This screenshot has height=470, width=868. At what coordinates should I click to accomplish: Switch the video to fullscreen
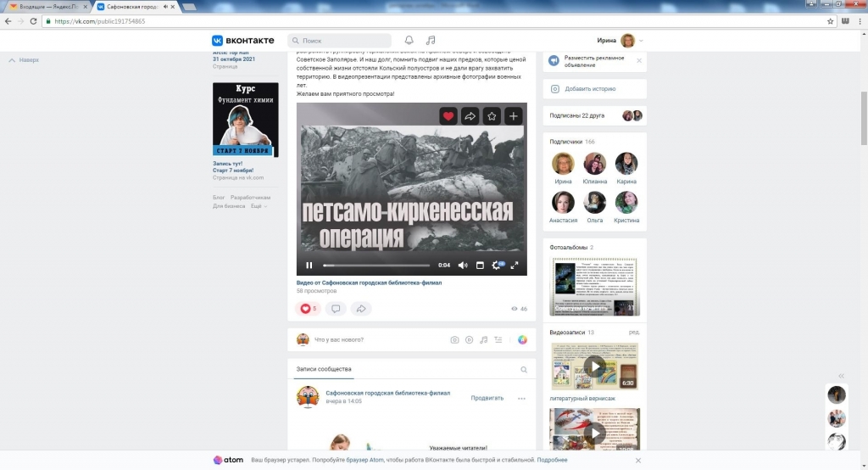click(515, 266)
